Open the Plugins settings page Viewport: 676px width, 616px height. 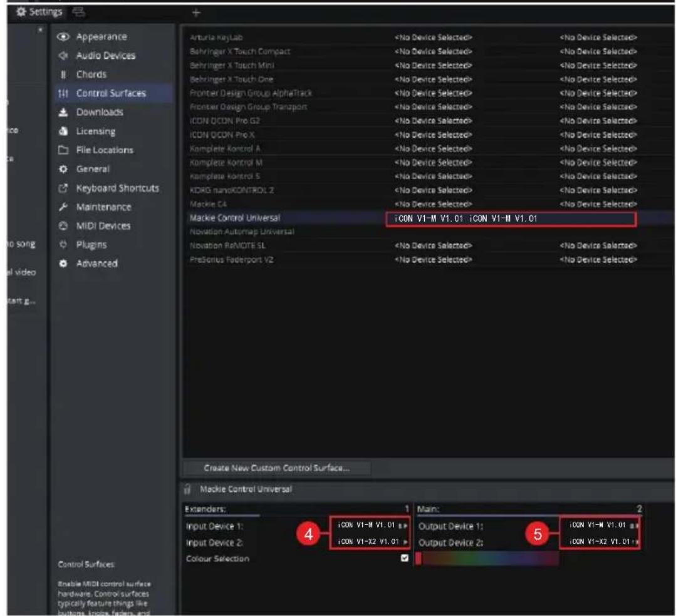91,245
